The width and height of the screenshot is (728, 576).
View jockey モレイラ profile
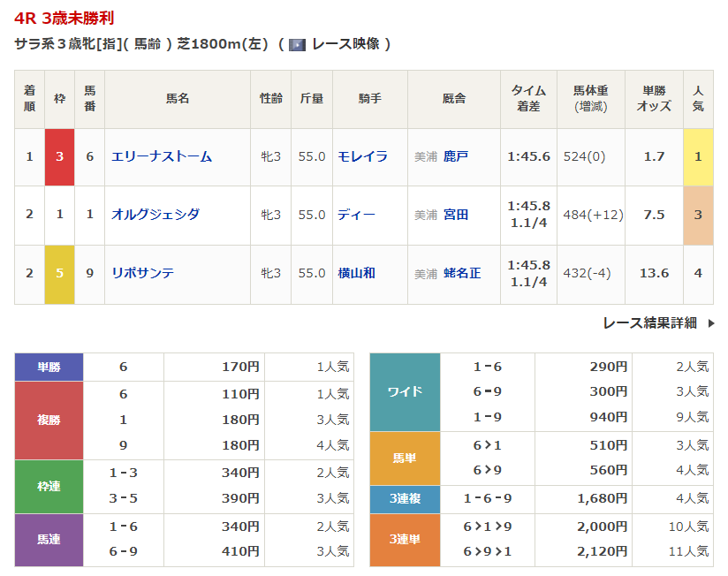[x=362, y=156]
